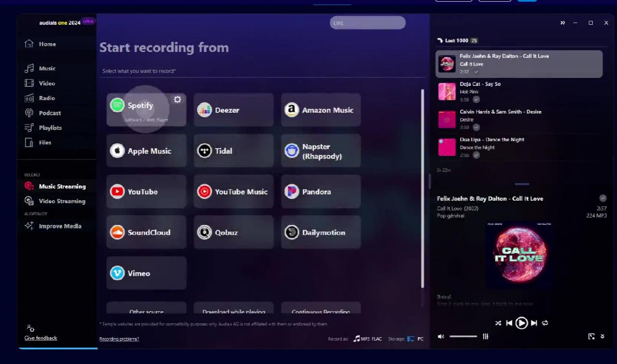Screen dimensions: 617x364
Task: Open the Last 1000 list selector
Action: coord(457,40)
